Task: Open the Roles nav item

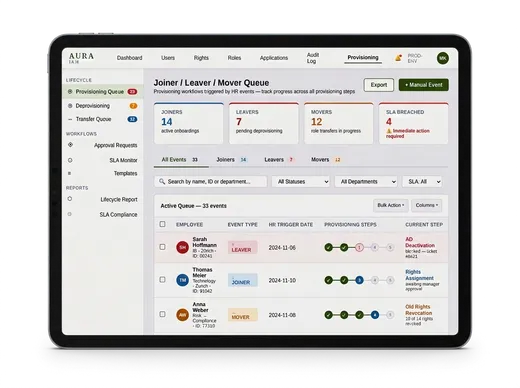Action: [x=234, y=58]
